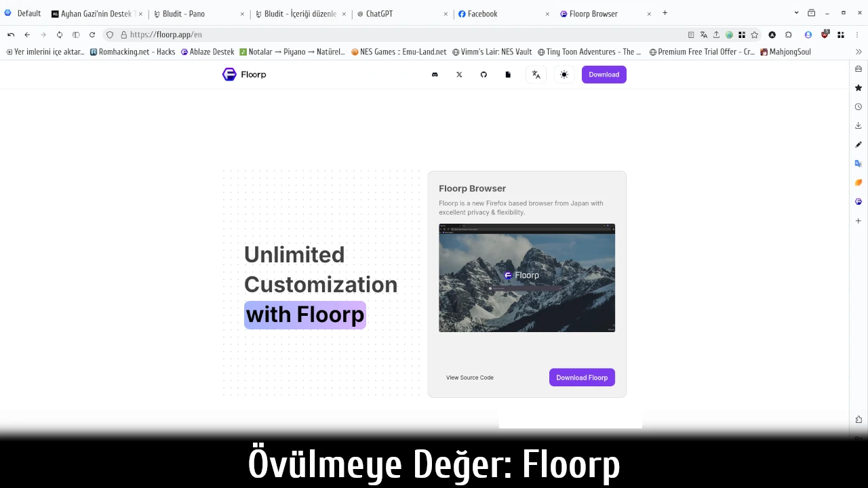Close the ChatGPT tab

pos(446,14)
